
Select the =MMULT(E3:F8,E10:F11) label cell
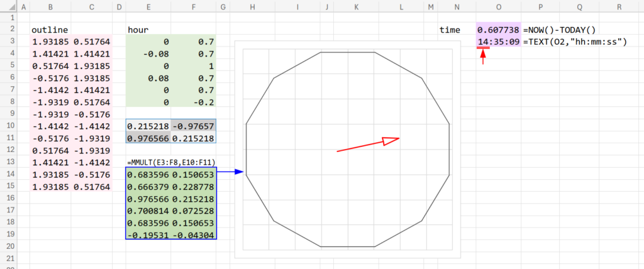click(x=171, y=162)
